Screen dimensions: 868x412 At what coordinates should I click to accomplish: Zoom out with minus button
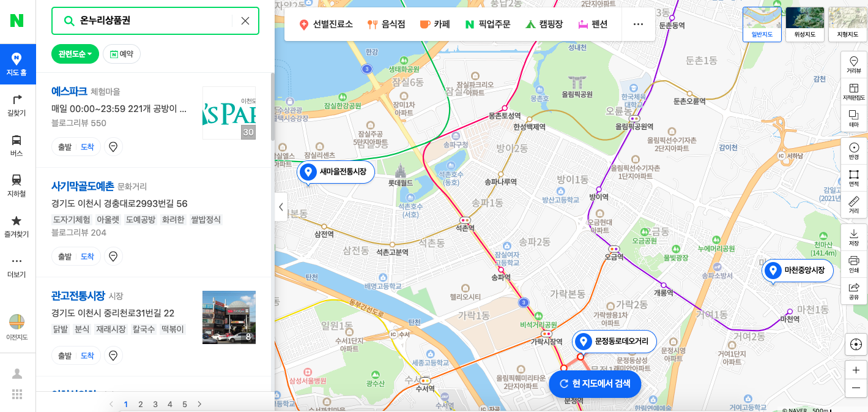pyautogui.click(x=856, y=388)
